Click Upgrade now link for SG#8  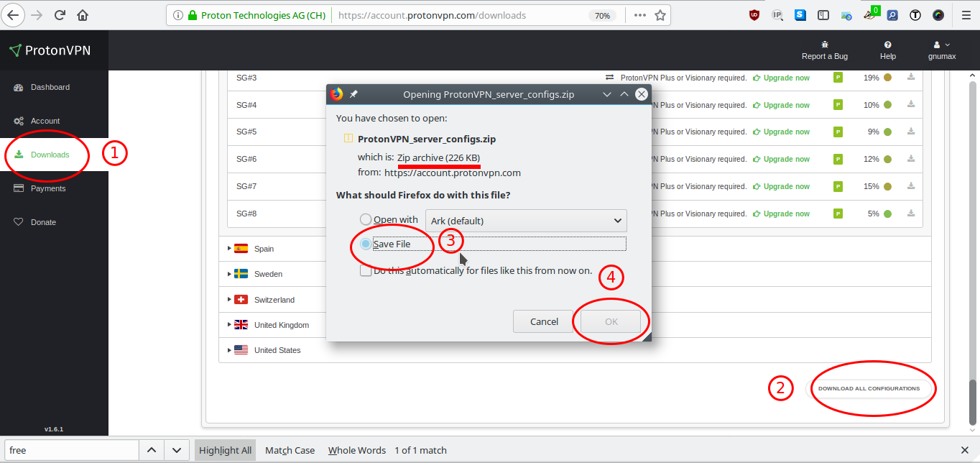coord(781,214)
